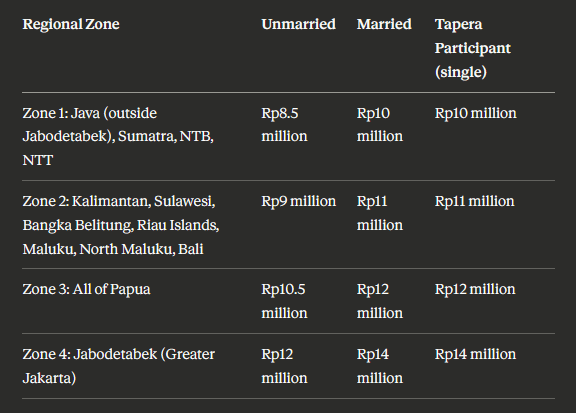This screenshot has width=576, height=413.
Task: Select Zone 4 Unmarried Rp12 million cell
Action: pos(284,366)
